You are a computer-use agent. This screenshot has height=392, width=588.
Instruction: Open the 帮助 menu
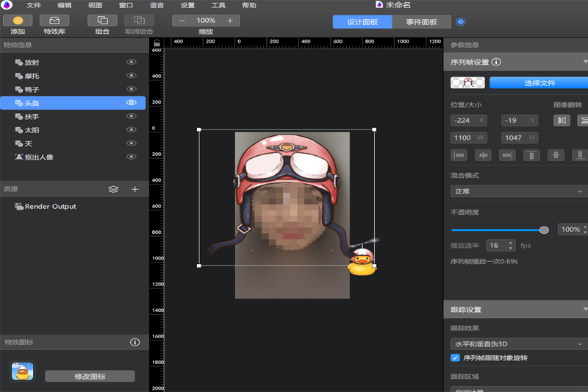click(x=249, y=5)
